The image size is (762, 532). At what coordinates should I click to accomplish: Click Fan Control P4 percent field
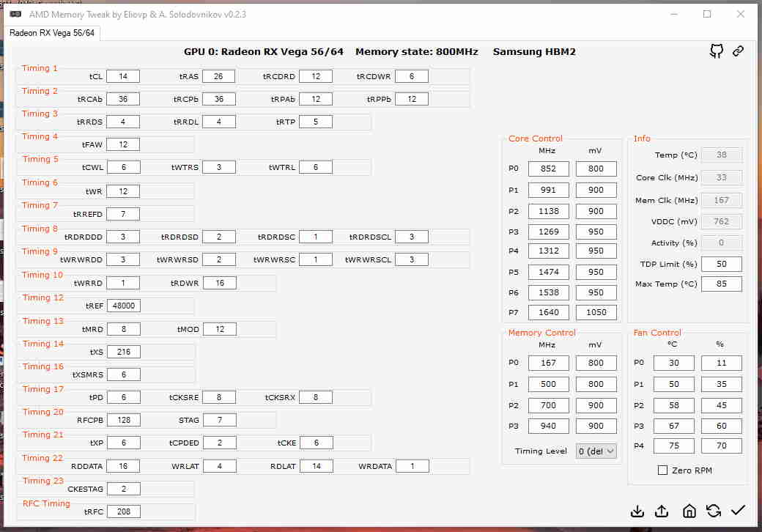(x=721, y=446)
